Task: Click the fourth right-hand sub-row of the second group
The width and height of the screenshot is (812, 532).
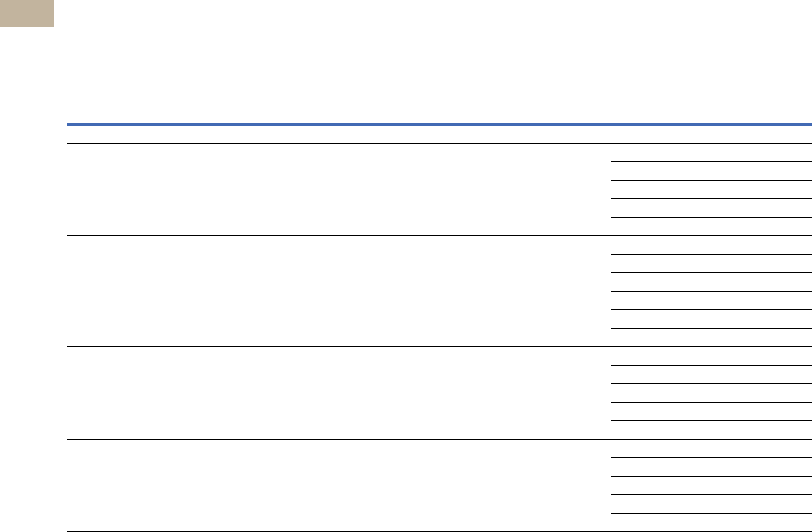Action: coord(711,300)
